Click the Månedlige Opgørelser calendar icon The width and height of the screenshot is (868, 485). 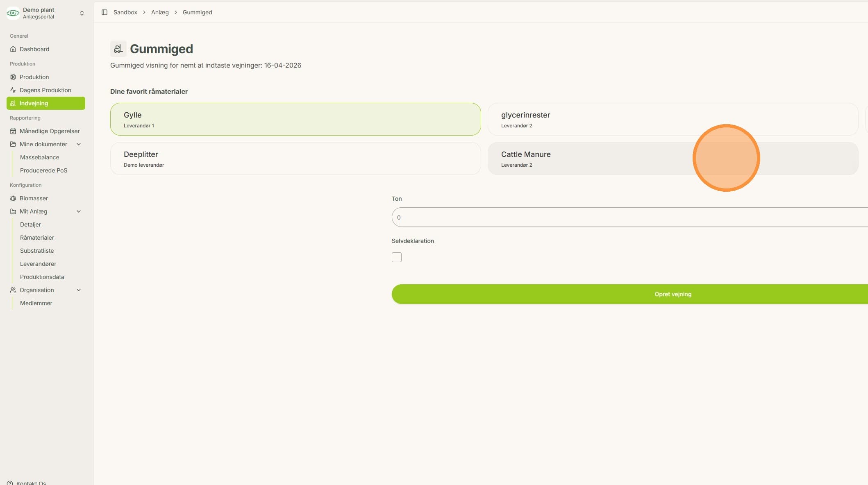(13, 131)
